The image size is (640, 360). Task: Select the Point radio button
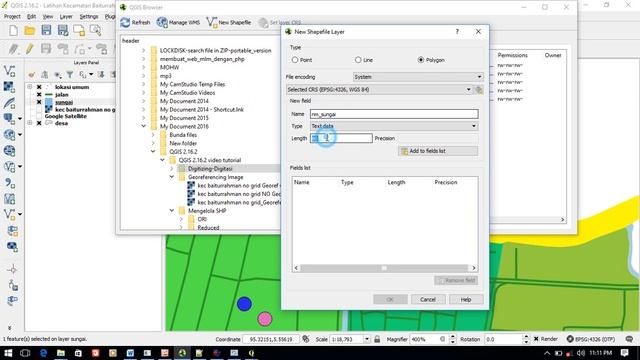295,60
